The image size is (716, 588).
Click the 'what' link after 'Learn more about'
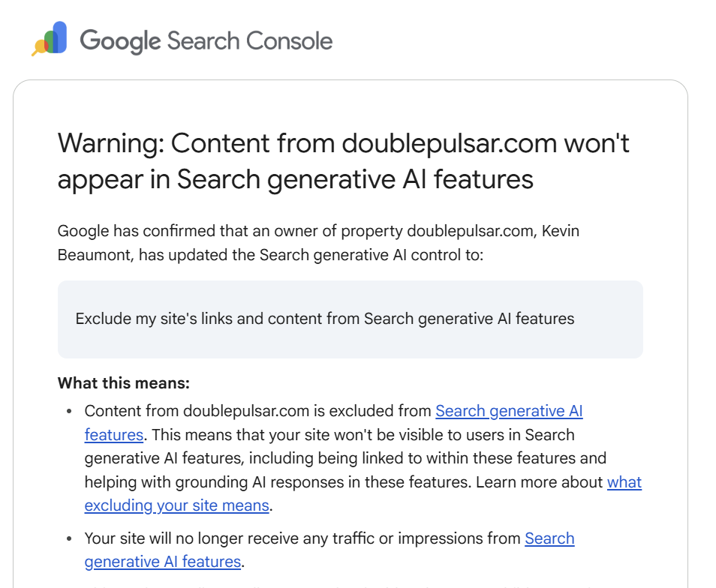tap(624, 482)
